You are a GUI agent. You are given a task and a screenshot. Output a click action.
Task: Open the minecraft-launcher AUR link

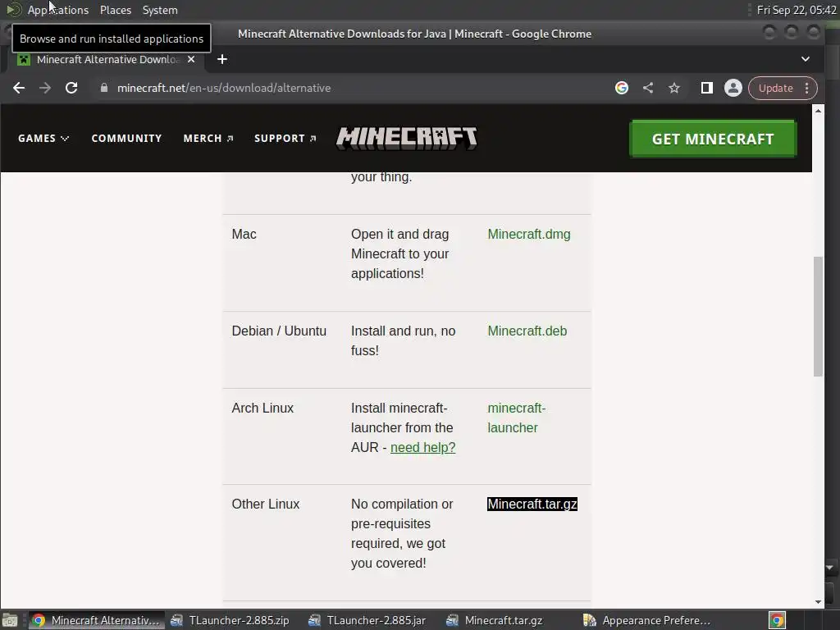pos(517,418)
